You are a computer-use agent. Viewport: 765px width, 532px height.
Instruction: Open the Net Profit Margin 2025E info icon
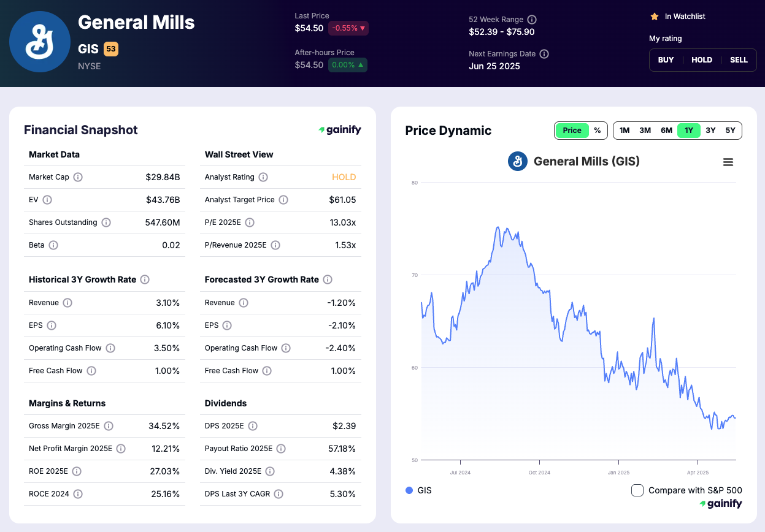121,449
